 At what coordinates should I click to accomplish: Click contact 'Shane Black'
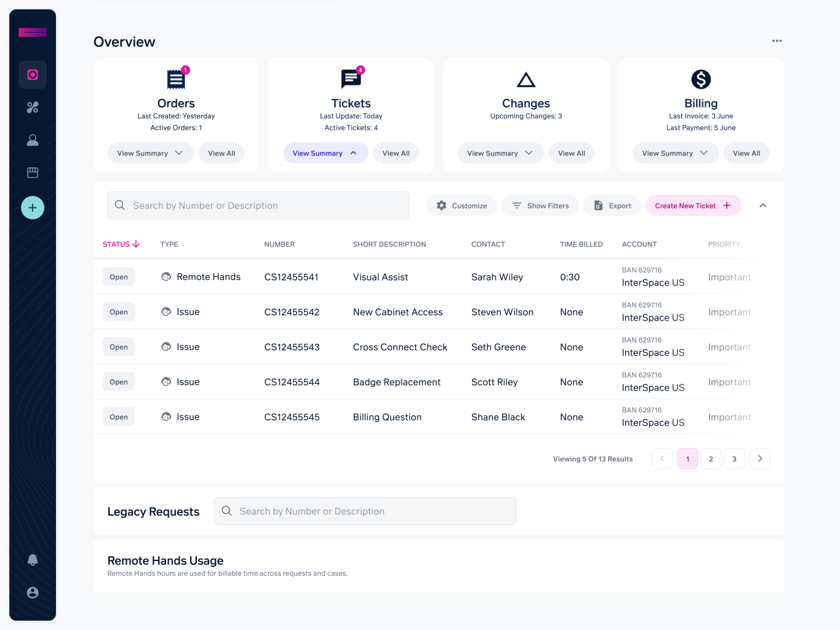498,417
